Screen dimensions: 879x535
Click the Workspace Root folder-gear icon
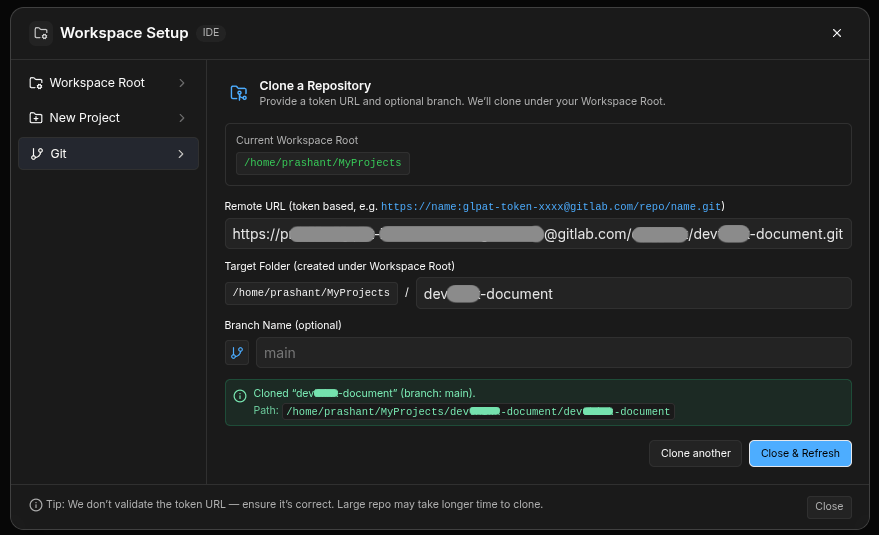[36, 83]
